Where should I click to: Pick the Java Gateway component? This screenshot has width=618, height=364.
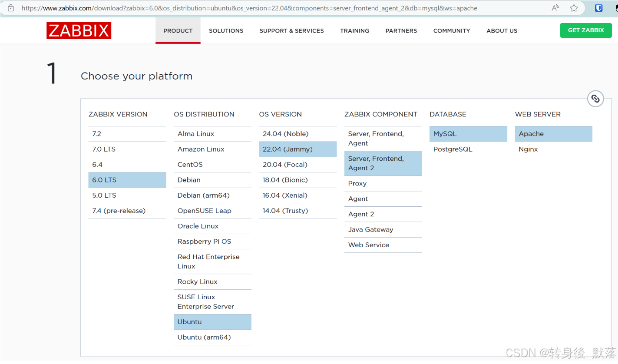pos(383,230)
